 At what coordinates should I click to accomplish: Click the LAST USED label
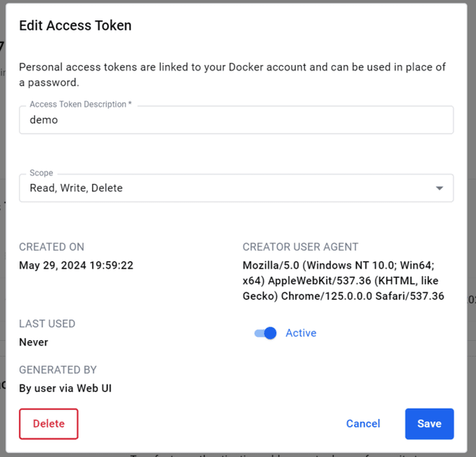[x=47, y=324]
